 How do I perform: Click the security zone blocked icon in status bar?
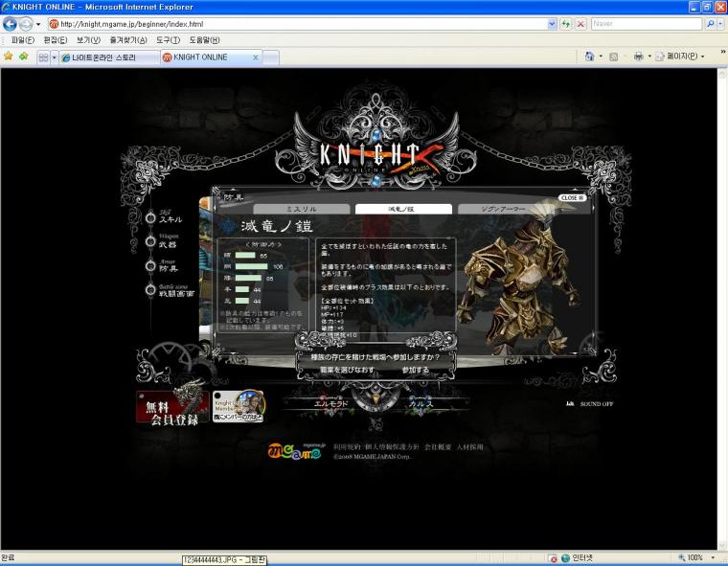pyautogui.click(x=553, y=558)
